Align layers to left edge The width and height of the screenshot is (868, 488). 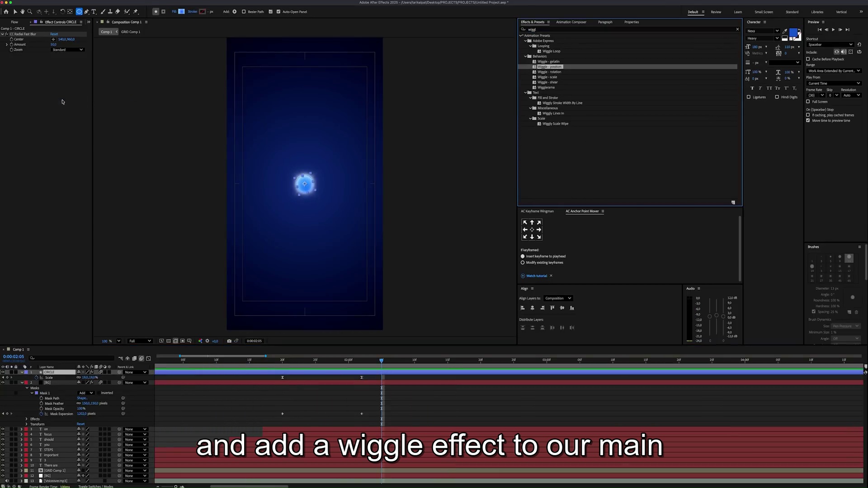pos(523,308)
